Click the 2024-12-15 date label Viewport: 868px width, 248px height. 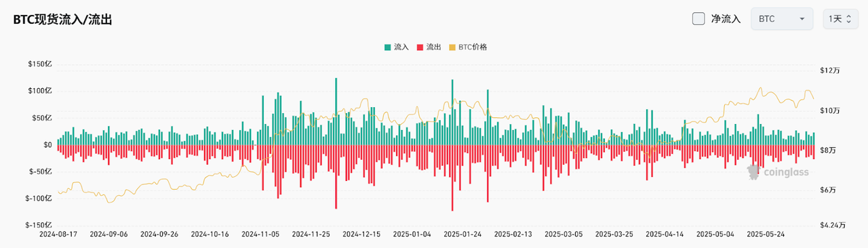pos(362,234)
